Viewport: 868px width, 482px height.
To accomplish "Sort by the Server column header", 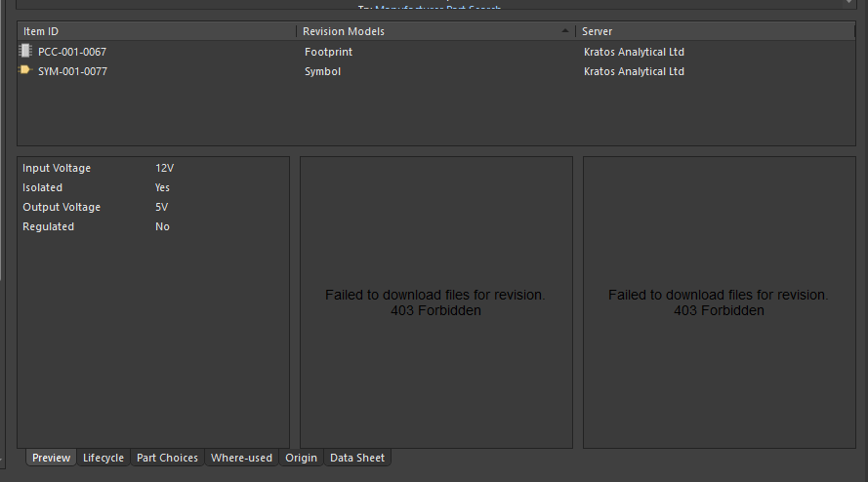I will [x=716, y=31].
